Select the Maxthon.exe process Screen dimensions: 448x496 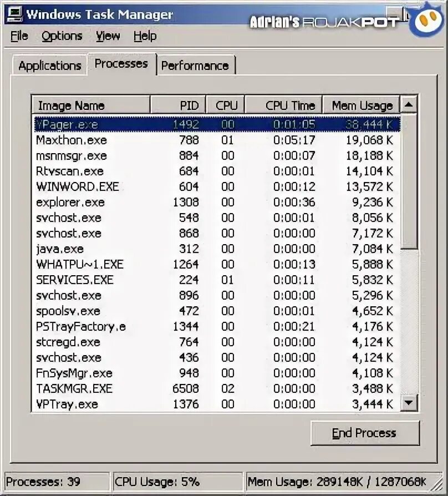coord(216,140)
